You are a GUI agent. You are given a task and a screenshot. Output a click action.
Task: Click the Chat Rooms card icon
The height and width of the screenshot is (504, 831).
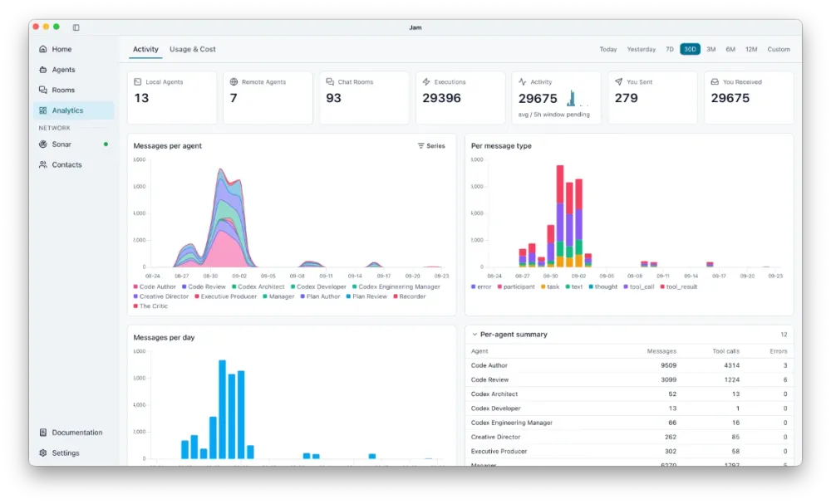(330, 82)
